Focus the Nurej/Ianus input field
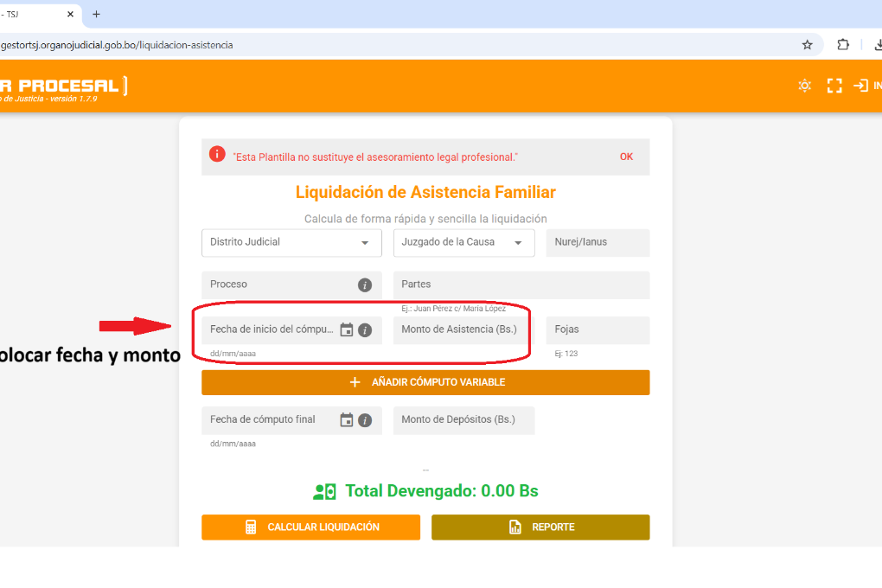Screen dimensions: 882x588 point(598,243)
